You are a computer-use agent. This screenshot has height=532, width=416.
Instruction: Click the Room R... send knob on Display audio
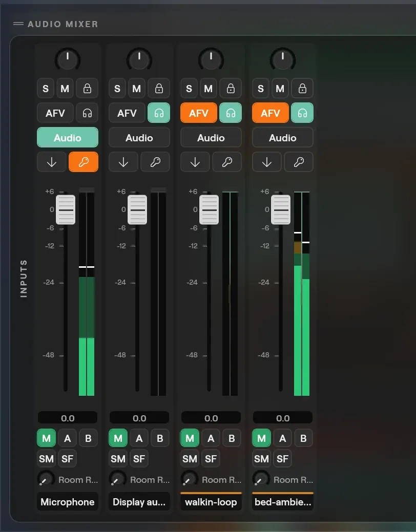(117, 479)
